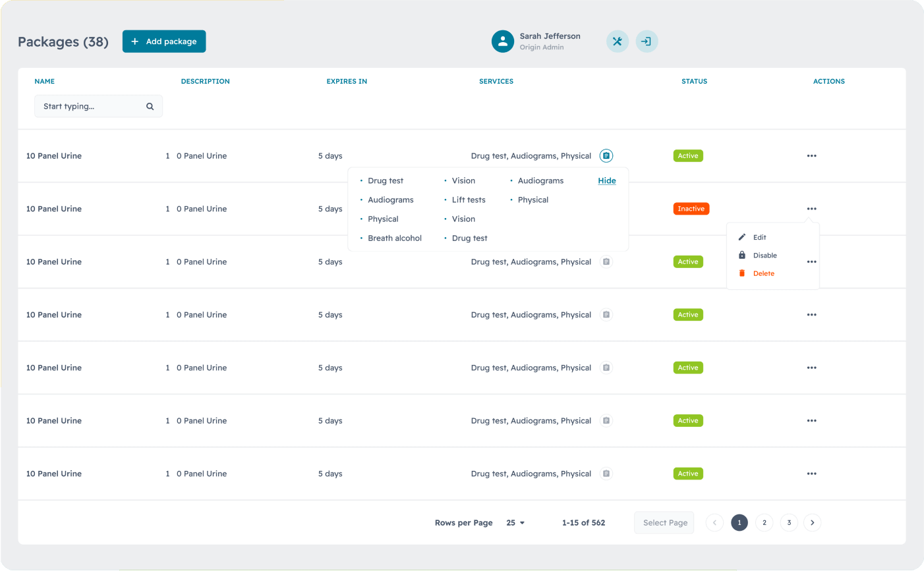
Task: Click the search magnifier in Name filter
Action: [x=150, y=107]
